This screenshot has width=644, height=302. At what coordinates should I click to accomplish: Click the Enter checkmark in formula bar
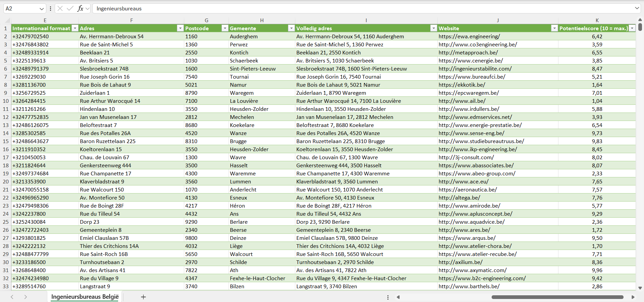[70, 8]
